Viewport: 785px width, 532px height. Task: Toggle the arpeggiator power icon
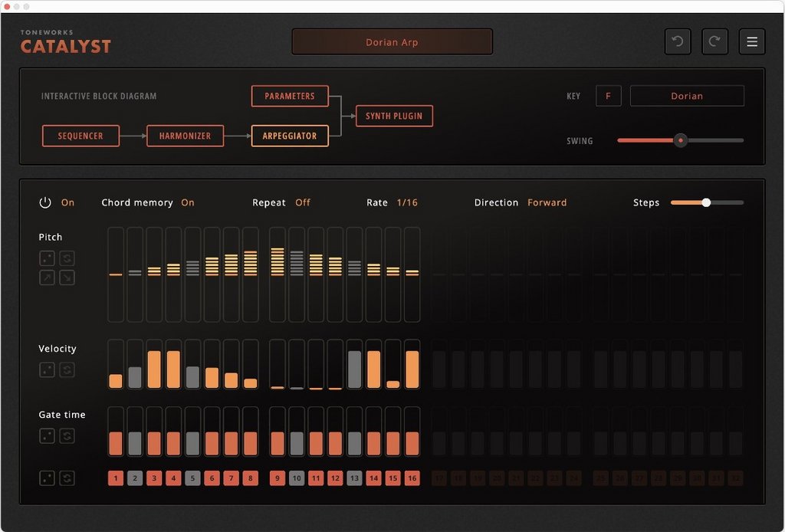45,202
